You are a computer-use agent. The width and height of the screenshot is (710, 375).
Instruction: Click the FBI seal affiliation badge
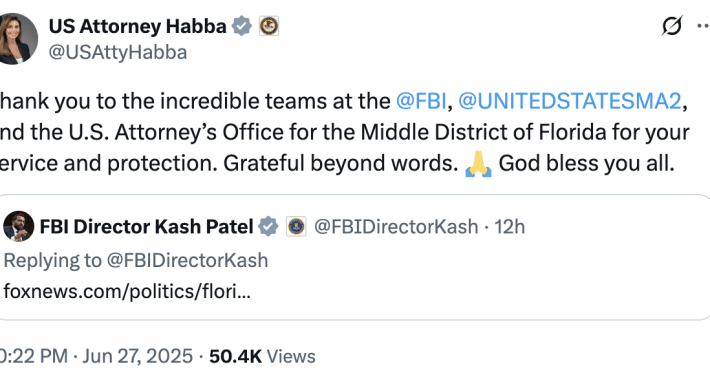[296, 226]
